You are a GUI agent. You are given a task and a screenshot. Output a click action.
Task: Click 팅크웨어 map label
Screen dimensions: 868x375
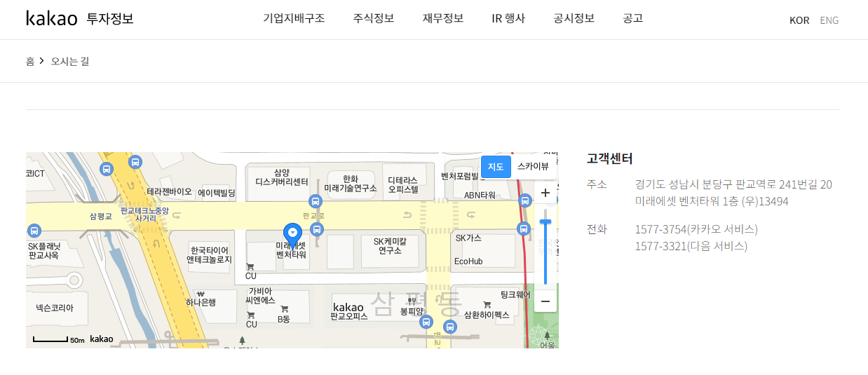tap(515, 294)
